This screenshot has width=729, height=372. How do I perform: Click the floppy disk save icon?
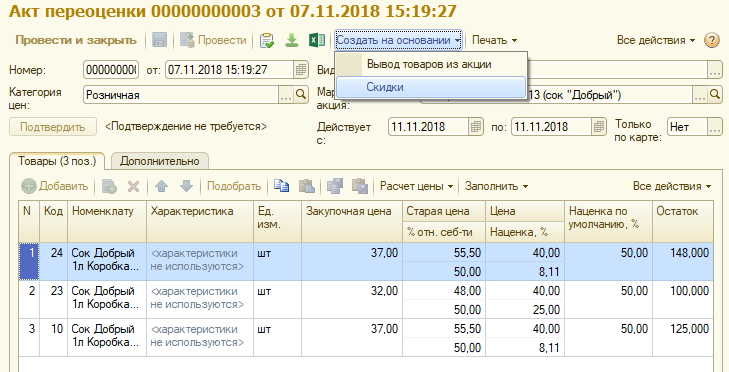(159, 40)
